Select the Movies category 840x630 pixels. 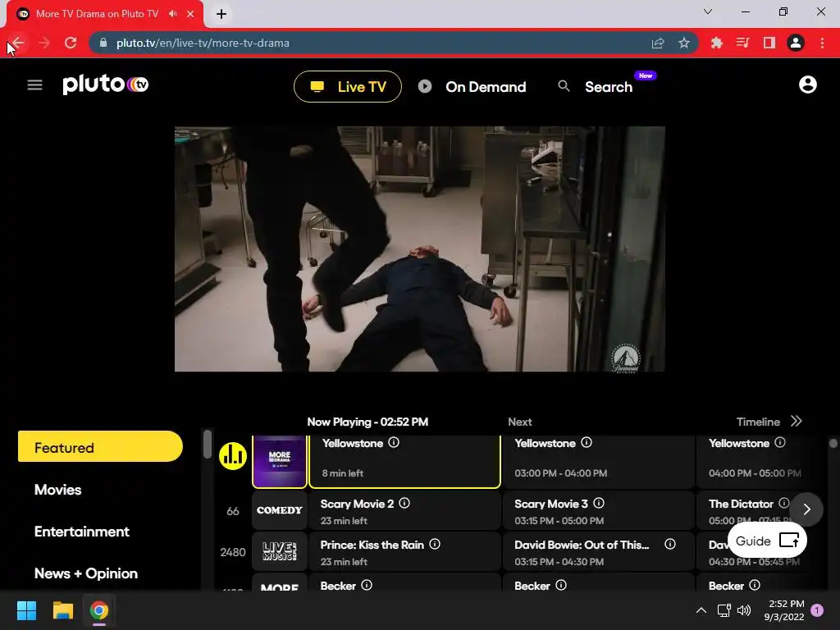58,490
